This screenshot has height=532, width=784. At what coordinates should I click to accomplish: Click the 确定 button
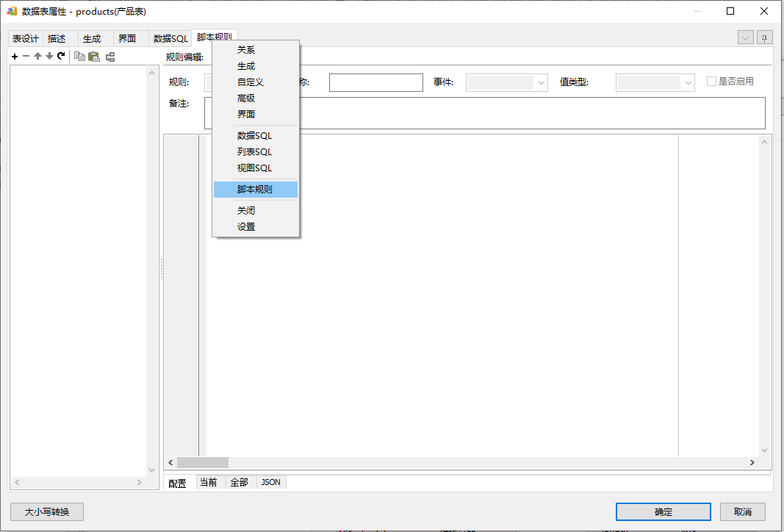click(663, 512)
